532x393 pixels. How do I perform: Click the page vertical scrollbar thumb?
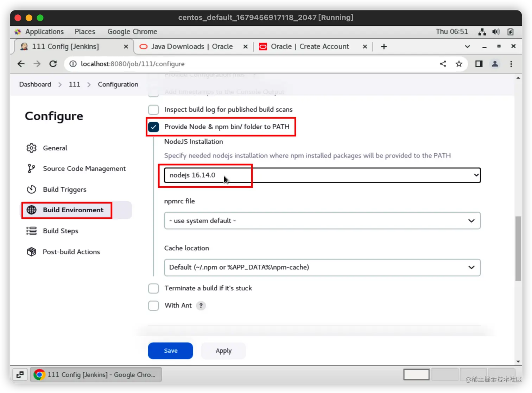(x=518, y=249)
